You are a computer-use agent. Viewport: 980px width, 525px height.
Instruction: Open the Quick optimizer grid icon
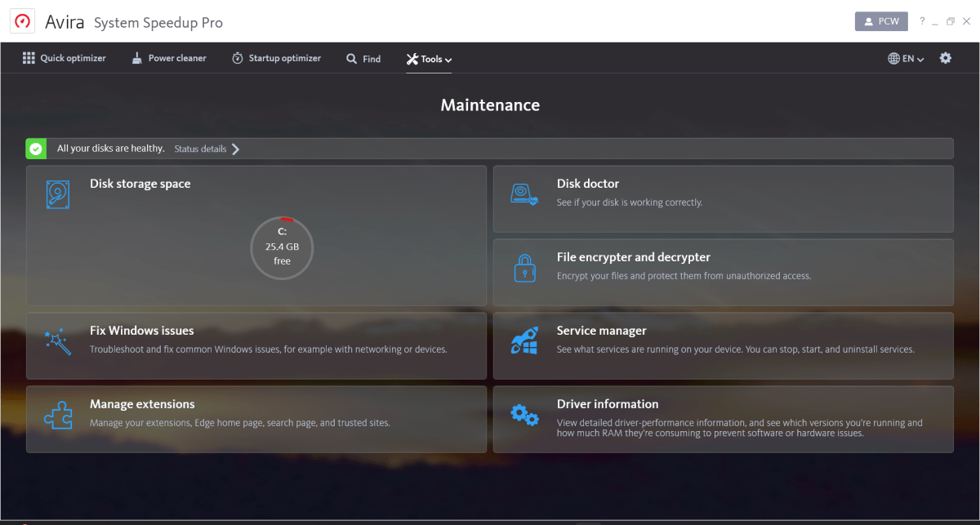pos(29,58)
